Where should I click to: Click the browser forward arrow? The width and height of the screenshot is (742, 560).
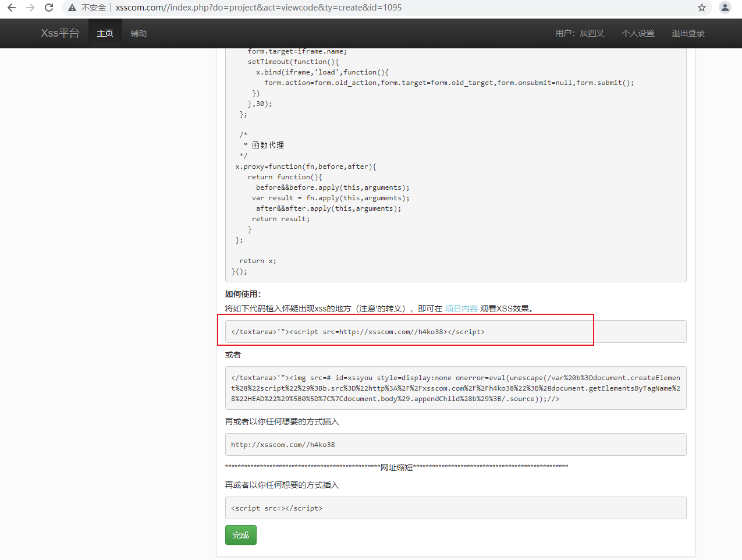pyautogui.click(x=30, y=8)
